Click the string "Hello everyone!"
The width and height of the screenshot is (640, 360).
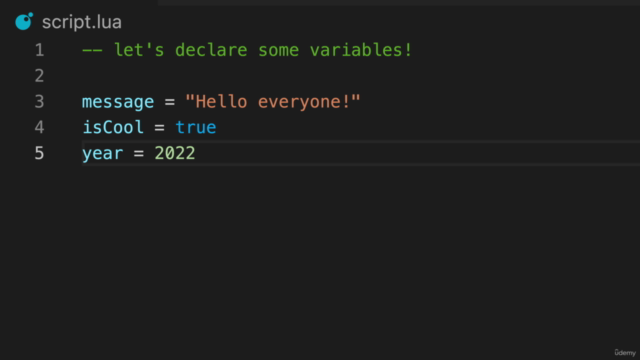click(273, 102)
